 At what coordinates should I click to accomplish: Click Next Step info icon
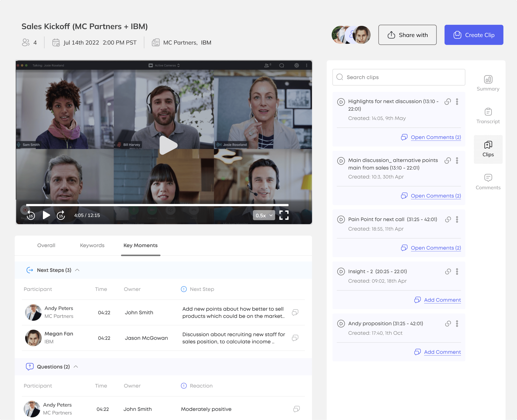tap(184, 289)
